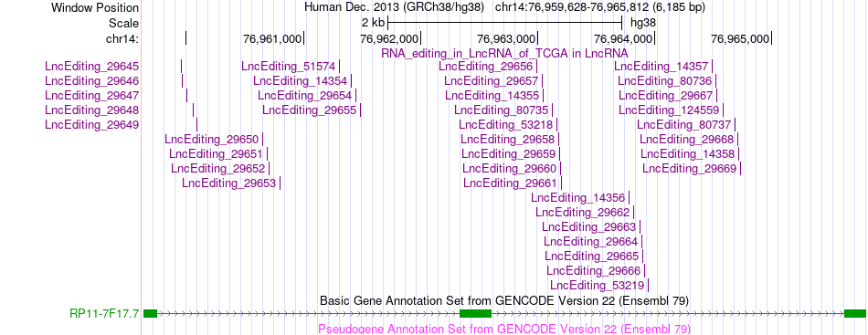Click the LncEditing_29645 track label

92,67
